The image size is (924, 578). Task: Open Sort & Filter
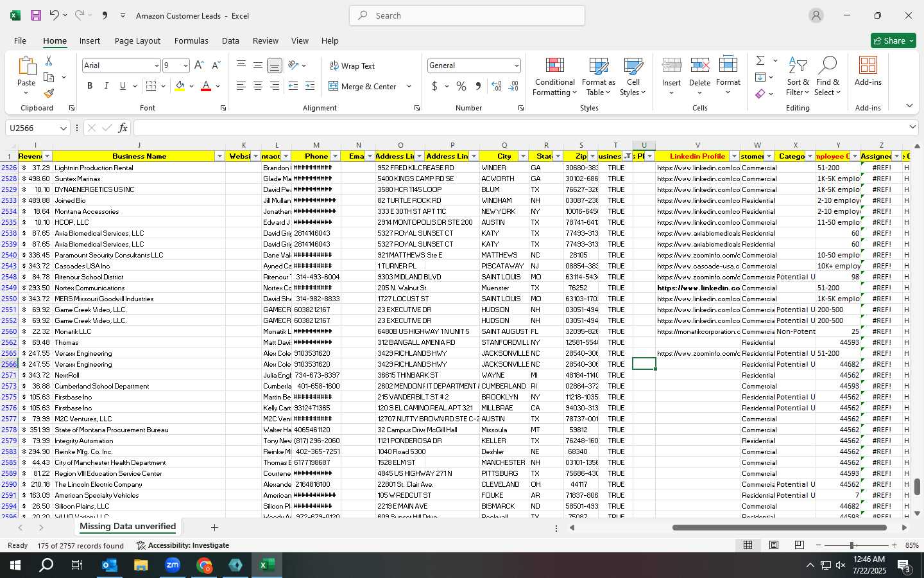tap(798, 77)
